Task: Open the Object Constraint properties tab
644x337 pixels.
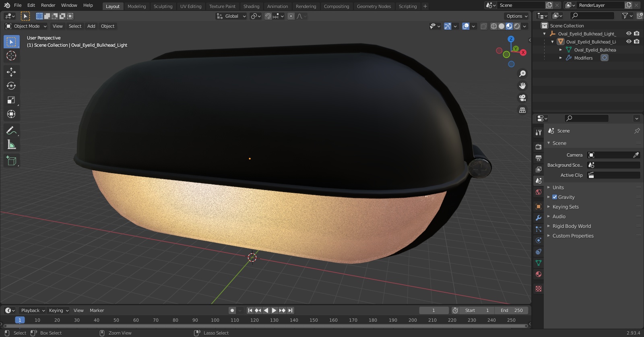Action: pos(539,252)
